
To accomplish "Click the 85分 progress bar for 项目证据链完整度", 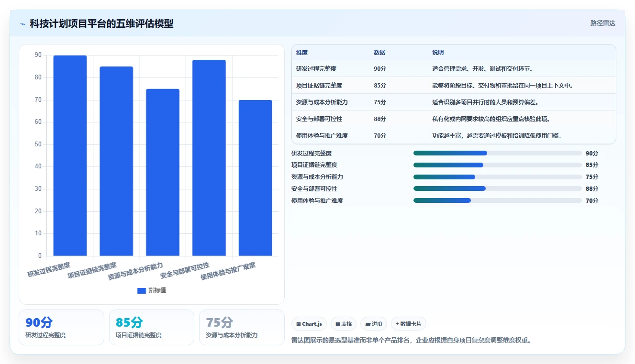I will coord(498,165).
